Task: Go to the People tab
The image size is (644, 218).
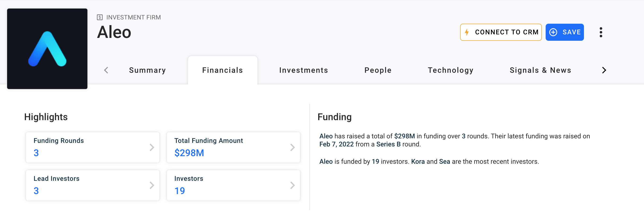Action: [x=378, y=70]
